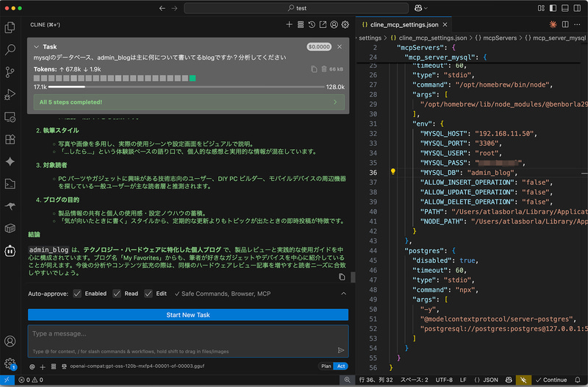Click the message input field
The width and height of the screenshot is (588, 387).
[188, 341]
